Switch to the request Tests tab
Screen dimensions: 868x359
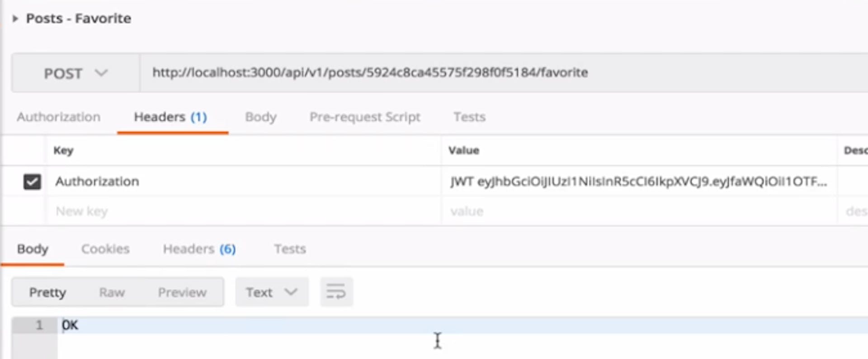(469, 117)
